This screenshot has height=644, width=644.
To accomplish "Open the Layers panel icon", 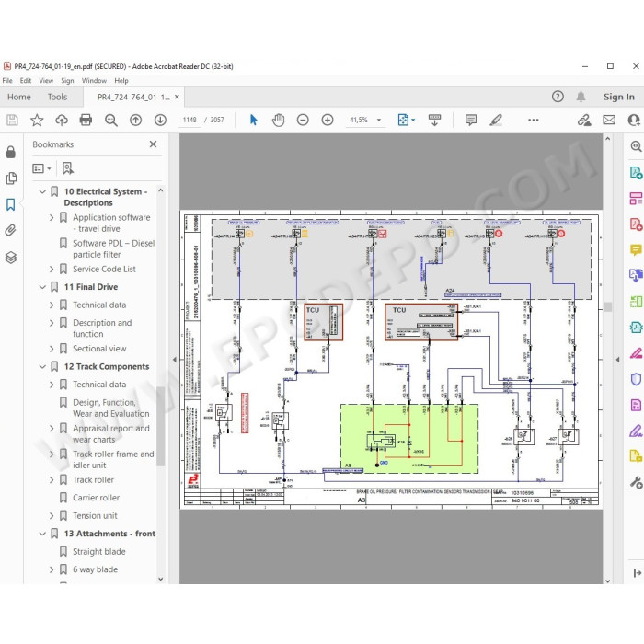I will pyautogui.click(x=11, y=258).
